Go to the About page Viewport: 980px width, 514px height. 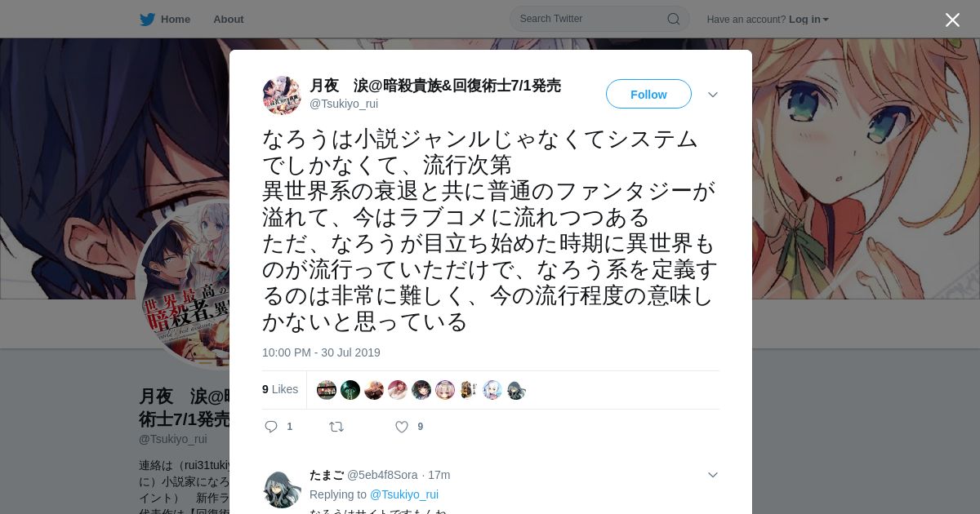(x=228, y=20)
